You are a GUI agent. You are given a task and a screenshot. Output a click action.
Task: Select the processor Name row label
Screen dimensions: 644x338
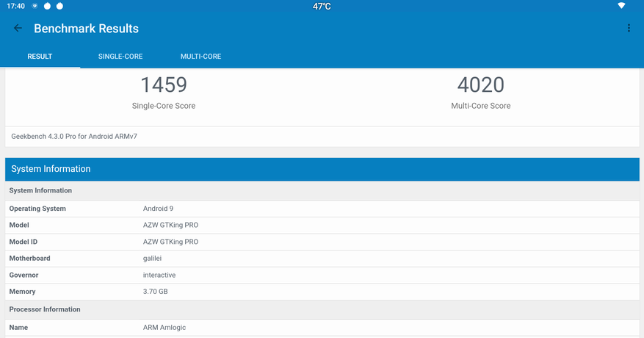click(x=18, y=327)
